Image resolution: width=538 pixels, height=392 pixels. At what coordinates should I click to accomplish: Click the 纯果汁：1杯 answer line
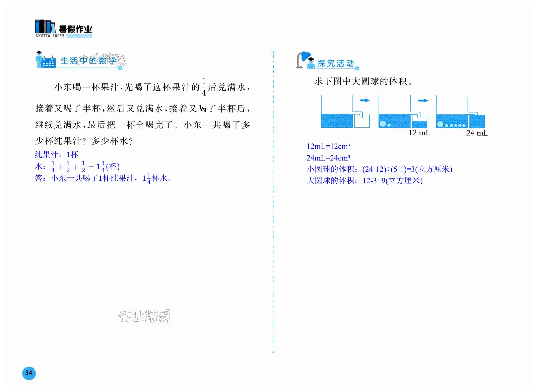click(56, 155)
